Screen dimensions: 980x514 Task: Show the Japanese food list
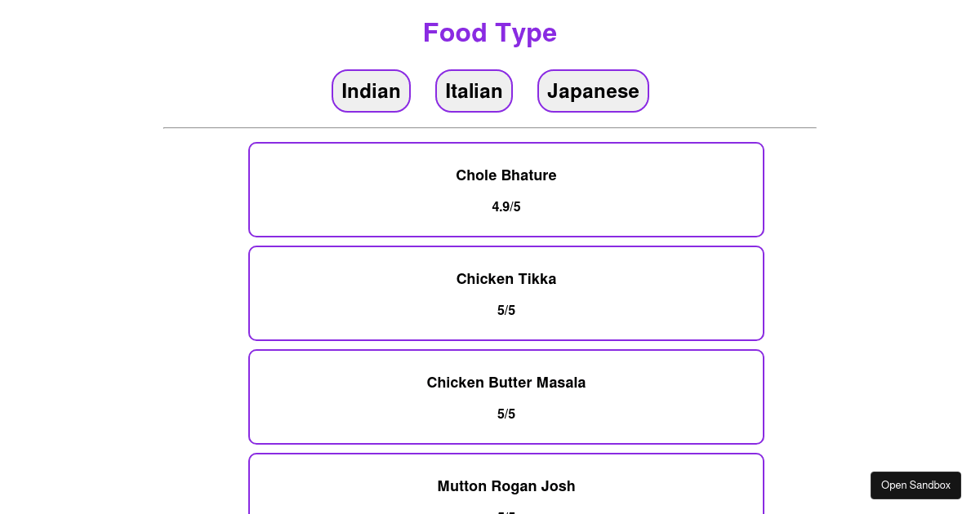tap(593, 91)
